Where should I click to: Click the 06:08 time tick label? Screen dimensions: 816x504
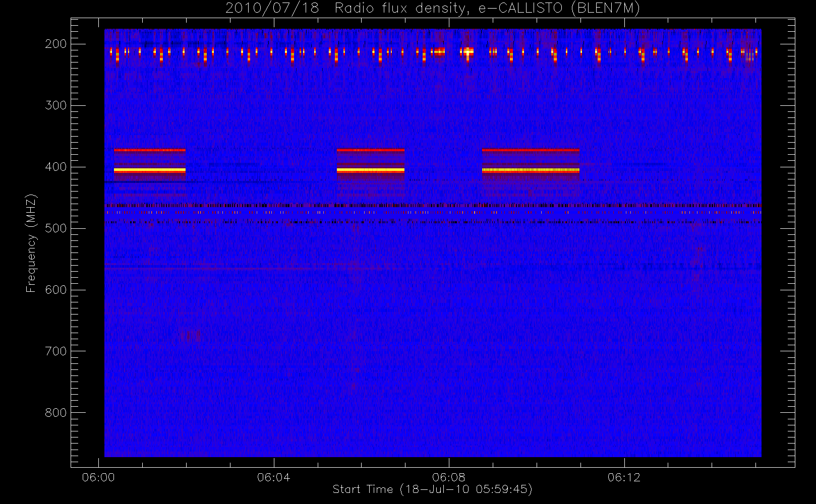(x=448, y=477)
